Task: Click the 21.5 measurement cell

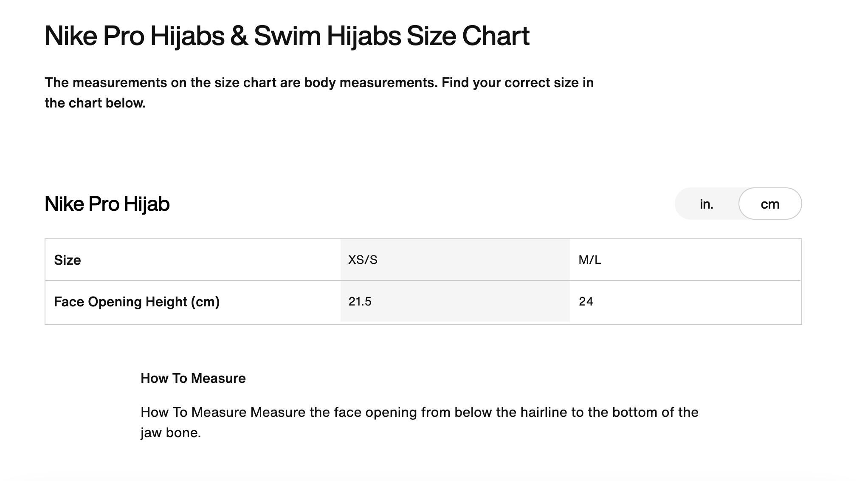Action: (x=360, y=302)
